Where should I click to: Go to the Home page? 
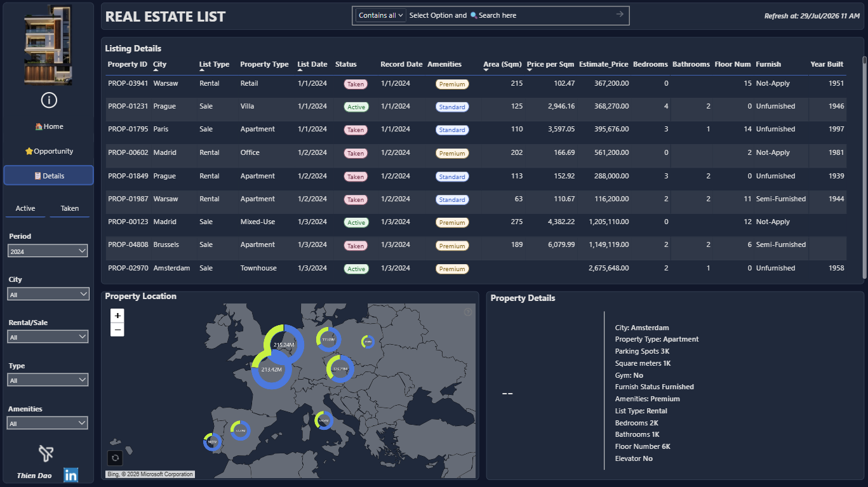49,126
